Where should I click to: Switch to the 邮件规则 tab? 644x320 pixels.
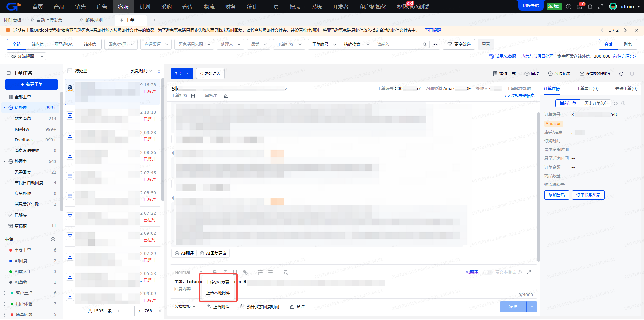pyautogui.click(x=94, y=20)
